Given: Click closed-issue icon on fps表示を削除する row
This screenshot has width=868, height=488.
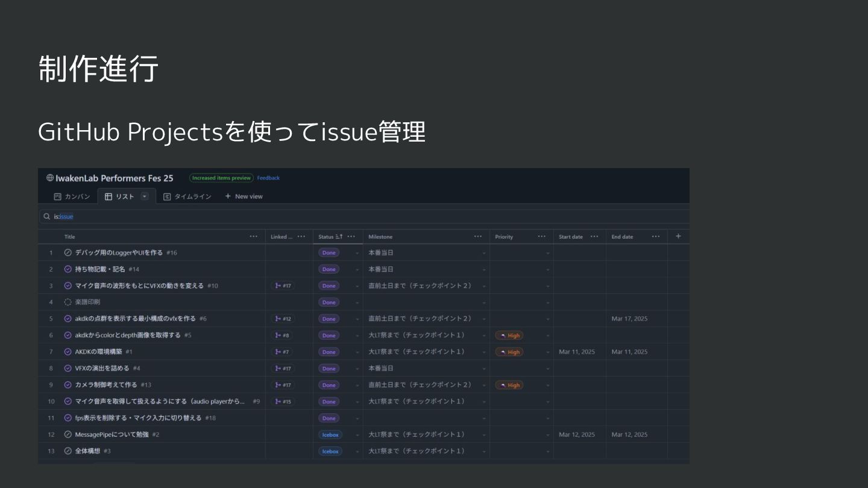Looking at the screenshot, I should click(68, 418).
